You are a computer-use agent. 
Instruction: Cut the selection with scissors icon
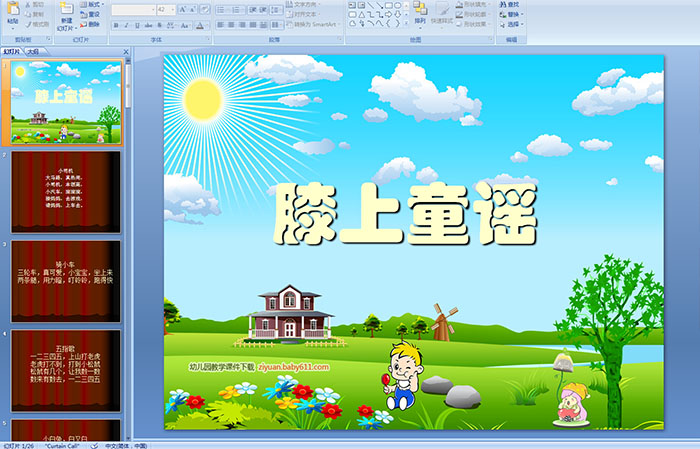pos(28,4)
